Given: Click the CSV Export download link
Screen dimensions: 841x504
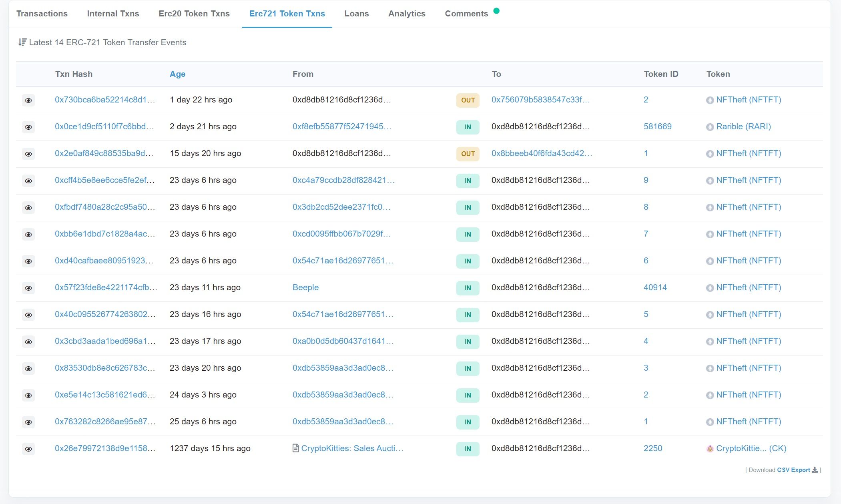Looking at the screenshot, I should coord(793,470).
